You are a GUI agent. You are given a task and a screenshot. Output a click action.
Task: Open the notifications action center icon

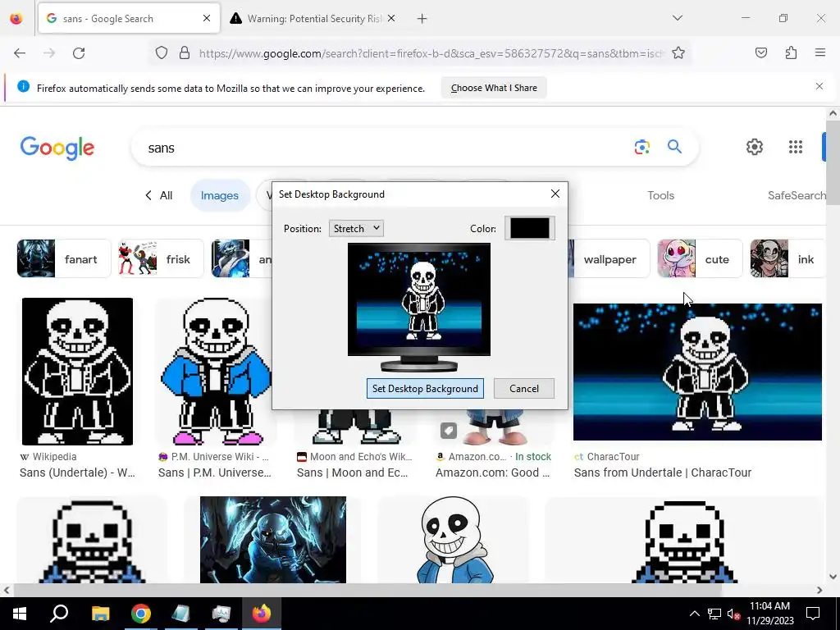[813, 614]
